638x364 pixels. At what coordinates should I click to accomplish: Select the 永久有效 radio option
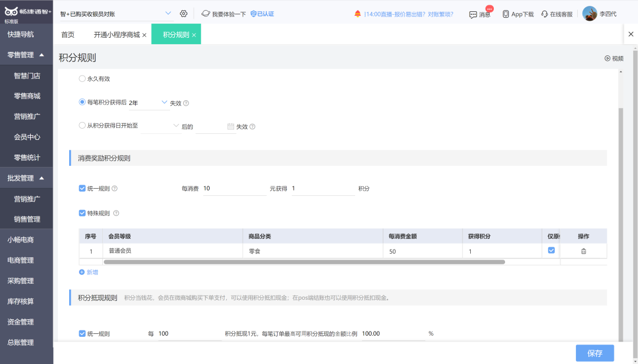click(82, 78)
